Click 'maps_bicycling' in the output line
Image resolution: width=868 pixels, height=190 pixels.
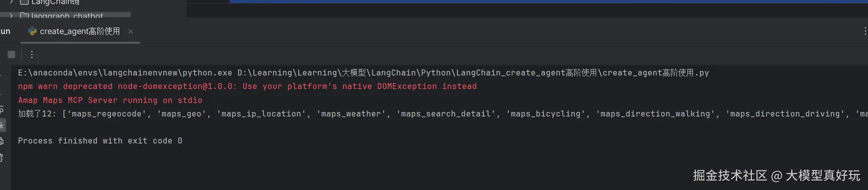546,114
